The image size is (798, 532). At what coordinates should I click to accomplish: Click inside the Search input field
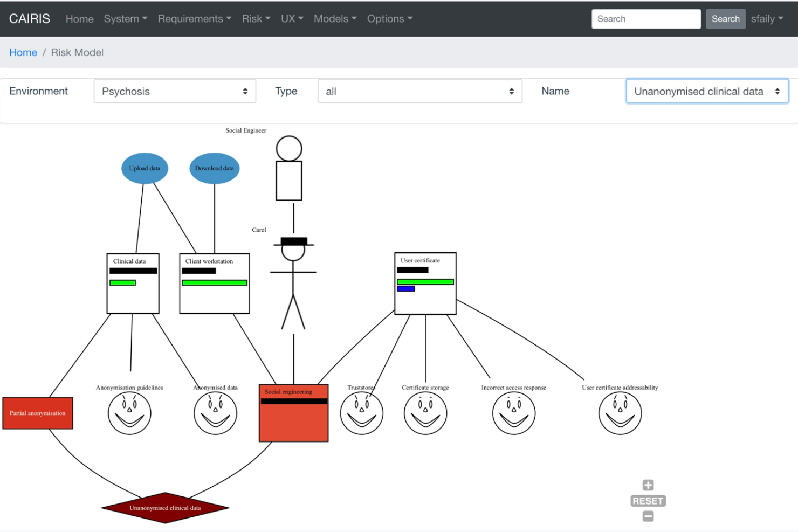[x=645, y=18]
